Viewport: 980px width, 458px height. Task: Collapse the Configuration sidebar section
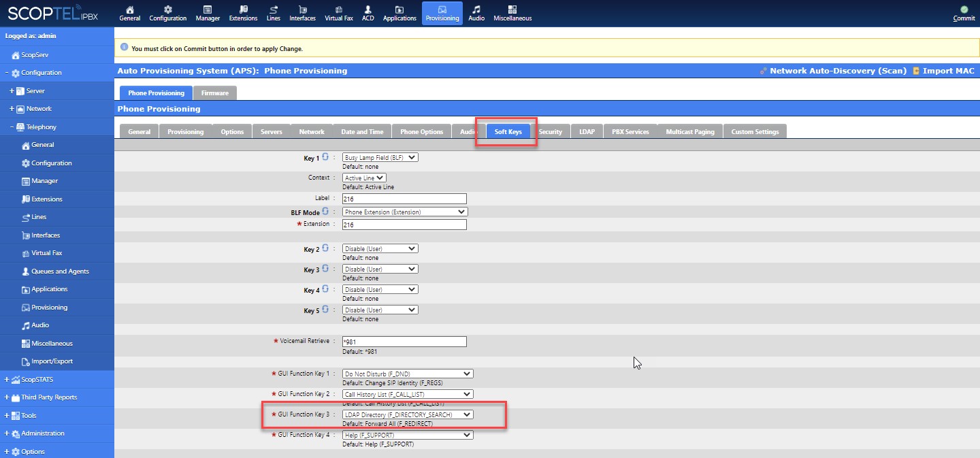(7, 73)
